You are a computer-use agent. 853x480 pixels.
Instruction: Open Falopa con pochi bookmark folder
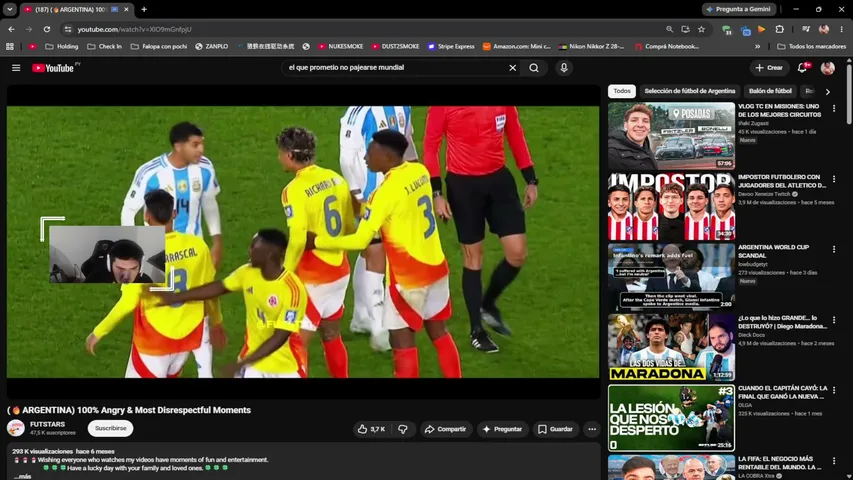click(159, 47)
